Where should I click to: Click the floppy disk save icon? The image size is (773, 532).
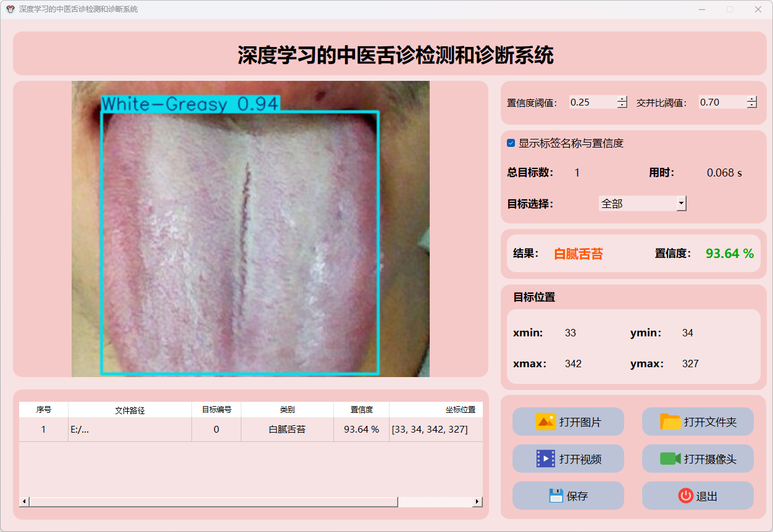click(556, 496)
